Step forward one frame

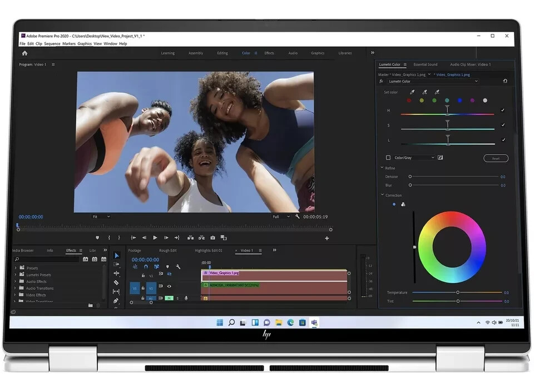pyautogui.click(x=166, y=237)
